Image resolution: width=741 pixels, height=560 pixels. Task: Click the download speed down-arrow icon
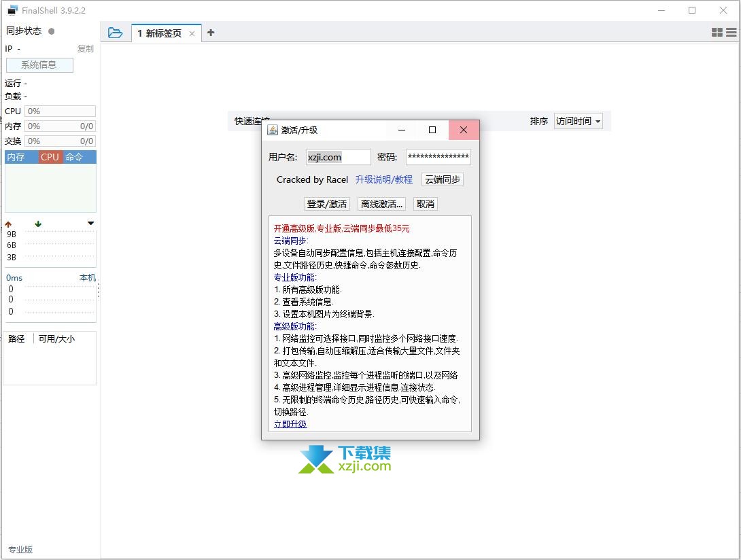click(x=38, y=224)
